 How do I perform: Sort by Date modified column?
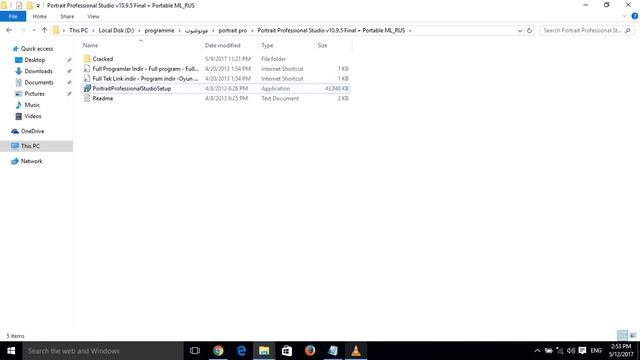point(222,45)
